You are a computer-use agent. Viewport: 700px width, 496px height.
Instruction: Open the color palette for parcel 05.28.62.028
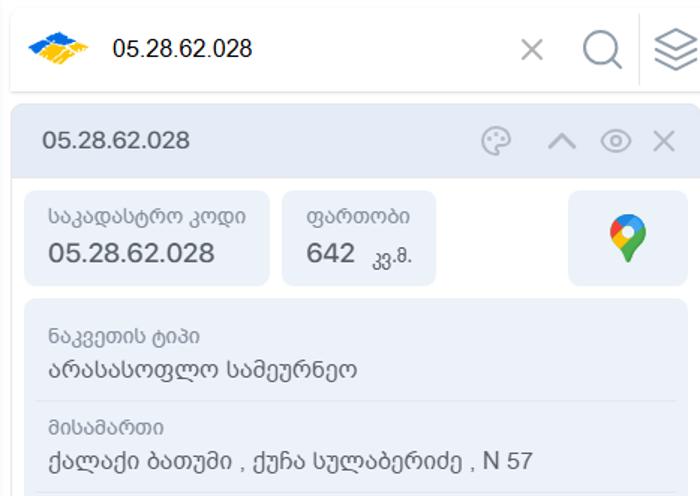[x=496, y=141]
